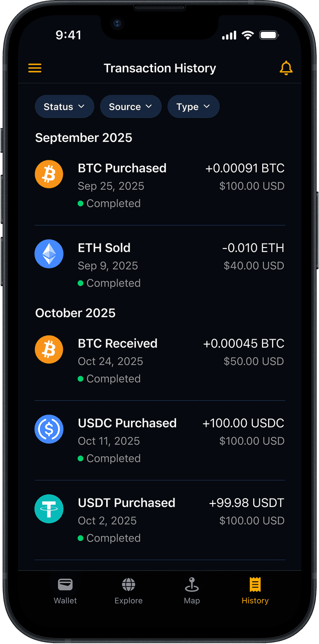The image size is (319, 644).
Task: Open the BTC Purchased transaction title
Action: 122,168
